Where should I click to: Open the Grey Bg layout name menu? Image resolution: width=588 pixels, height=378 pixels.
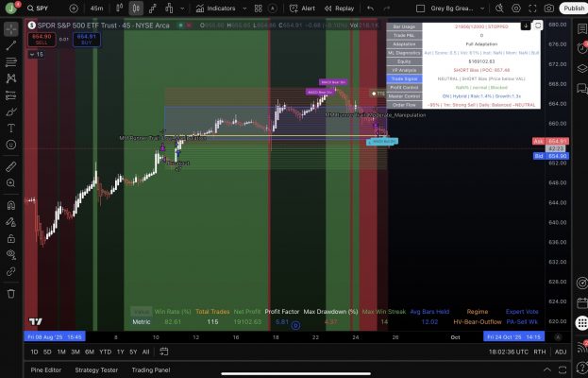452,9
